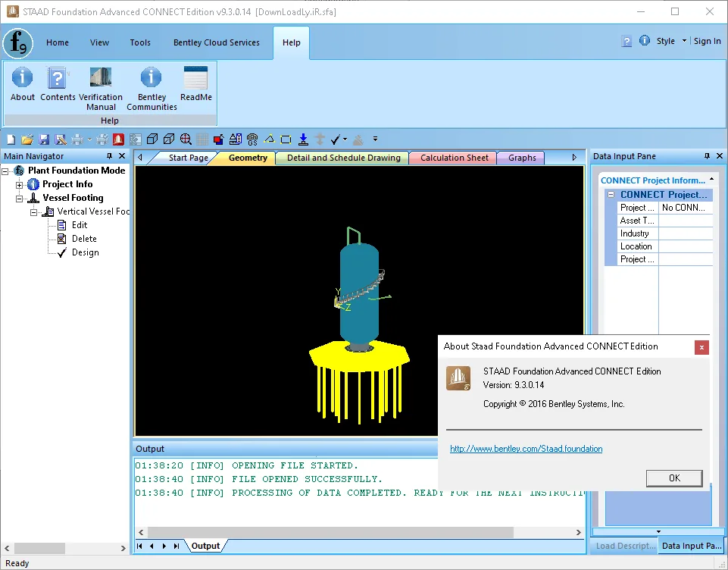This screenshot has height=570, width=728.
Task: Open the Bentley Cloud Services ribbon tab
Action: (x=217, y=42)
